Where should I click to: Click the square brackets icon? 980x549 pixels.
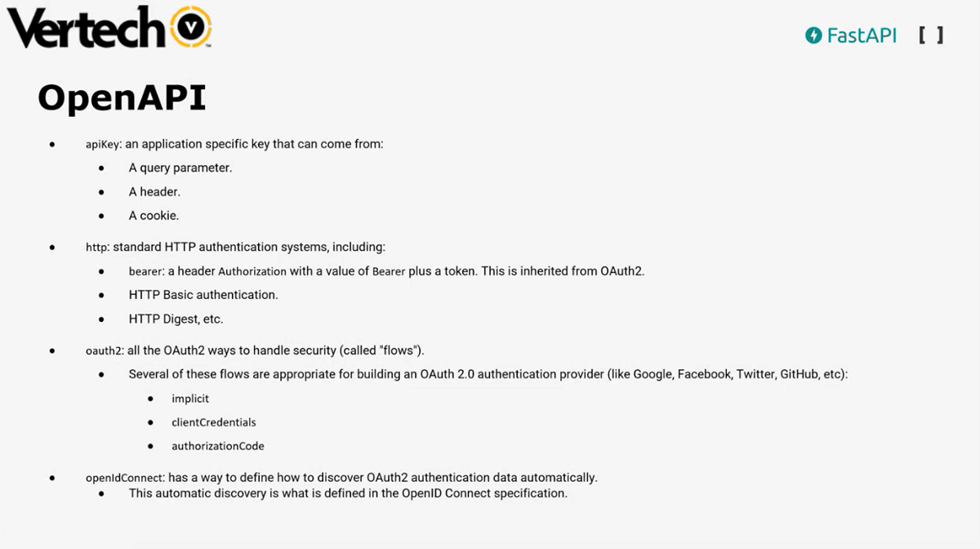tap(930, 35)
